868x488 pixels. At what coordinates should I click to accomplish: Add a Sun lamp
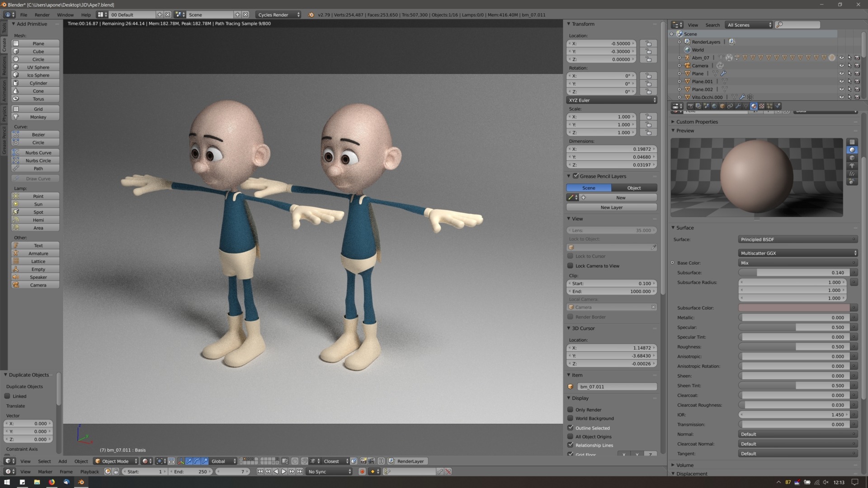click(x=35, y=204)
